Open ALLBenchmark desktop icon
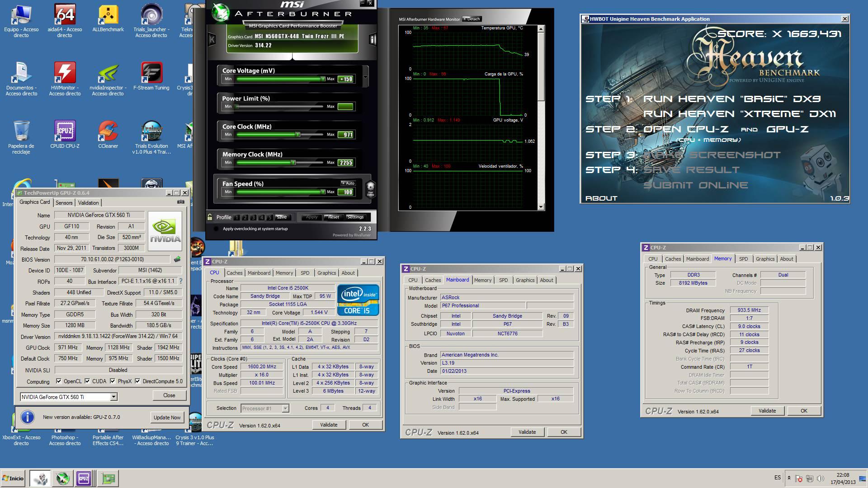Viewport: 868px width, 488px height. [108, 18]
